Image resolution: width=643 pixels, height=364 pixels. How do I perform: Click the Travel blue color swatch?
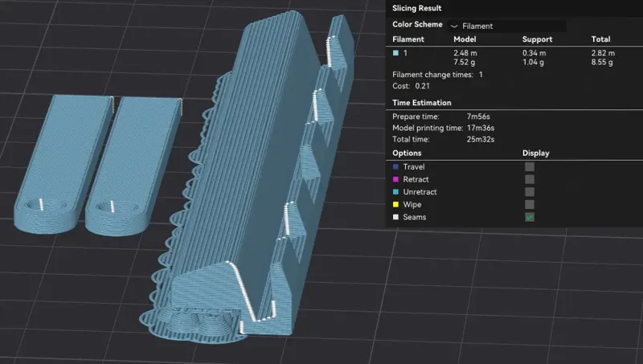point(395,167)
